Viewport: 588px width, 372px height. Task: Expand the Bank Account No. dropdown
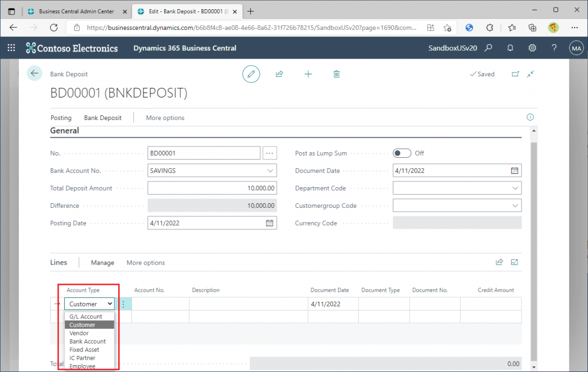270,170
